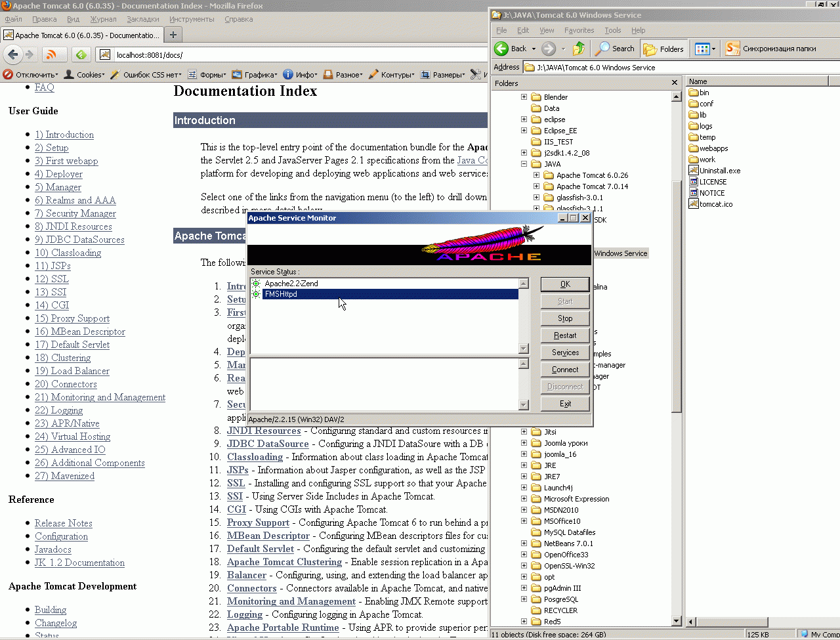The width and height of the screenshot is (840, 640).
Task: Select the tomcat.ico file icon
Action: [x=694, y=204]
